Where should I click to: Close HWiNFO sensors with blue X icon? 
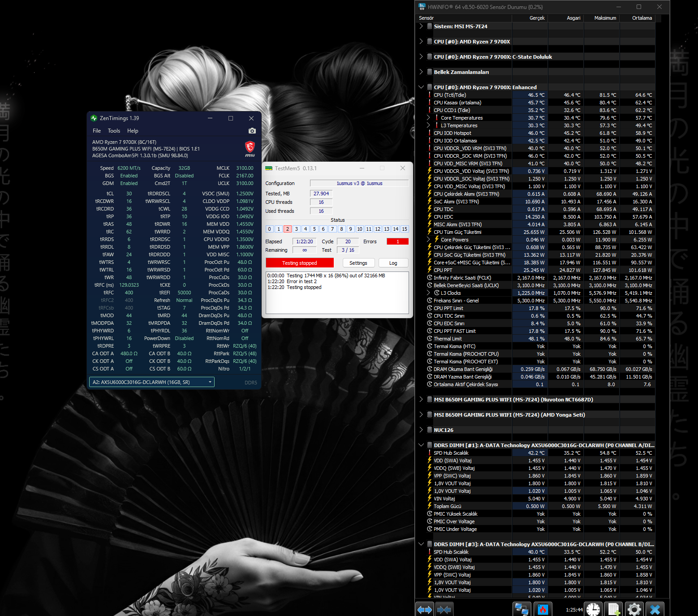[655, 609]
